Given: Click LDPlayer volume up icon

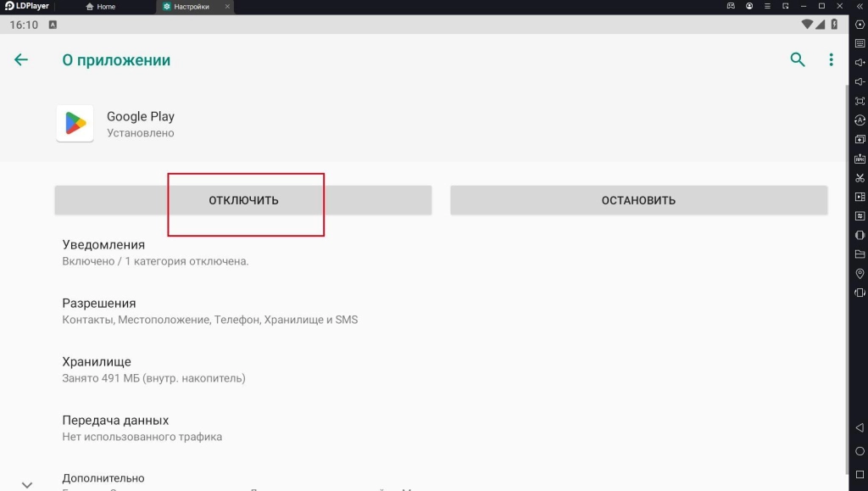Looking at the screenshot, I should (x=860, y=63).
